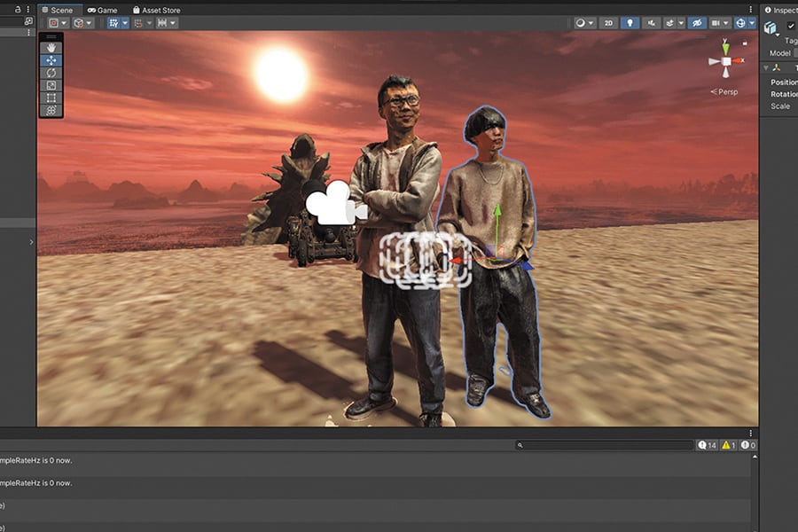
Task: Select the Scale tool
Action: point(51,85)
